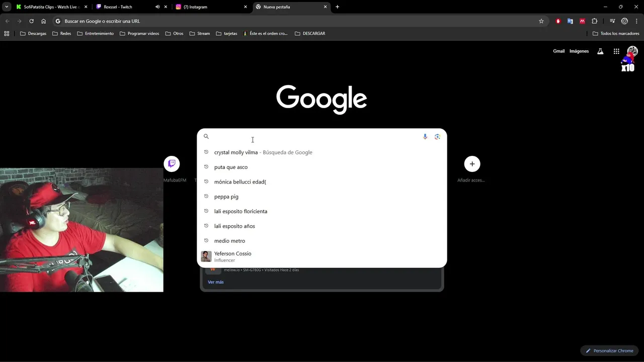
Task: Select suggestion peppa pig
Action: tap(322, 197)
